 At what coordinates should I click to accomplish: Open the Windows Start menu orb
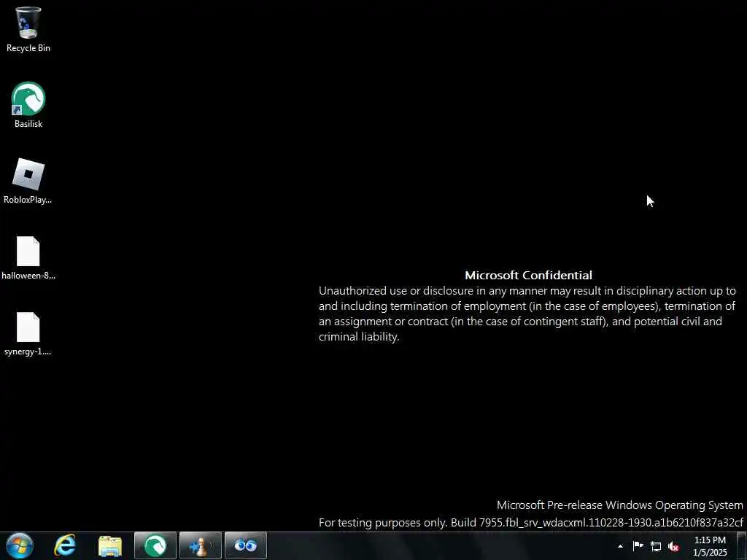20,545
